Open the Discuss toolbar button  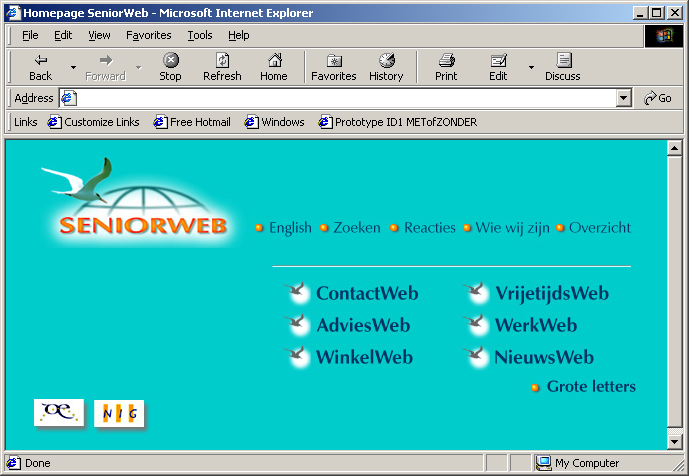[563, 67]
